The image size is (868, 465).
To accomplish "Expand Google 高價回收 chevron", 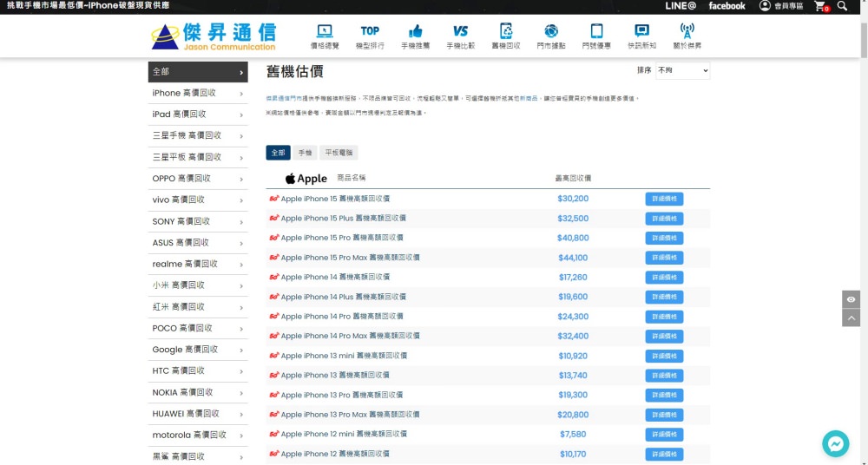I will pyautogui.click(x=241, y=350).
